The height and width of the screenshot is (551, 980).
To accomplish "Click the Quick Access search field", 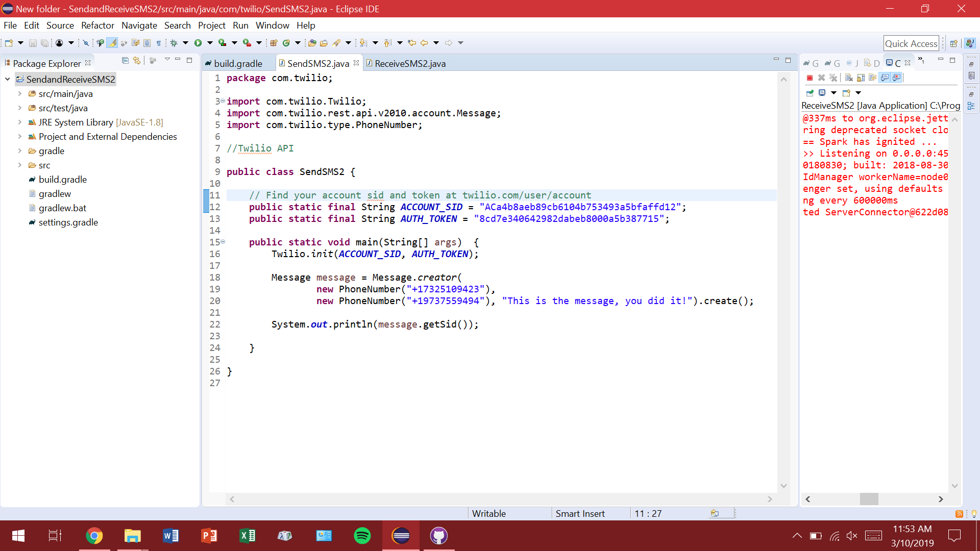I will coord(911,43).
